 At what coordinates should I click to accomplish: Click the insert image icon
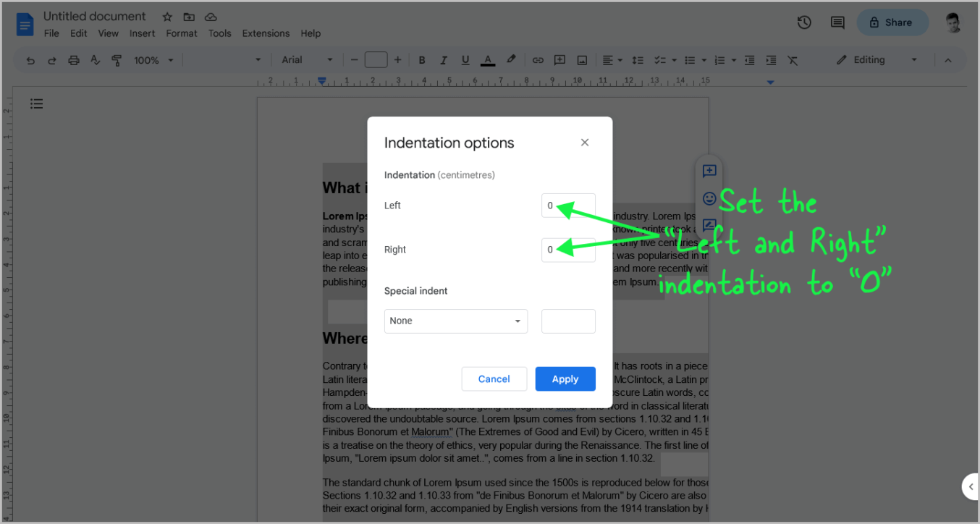tap(582, 60)
